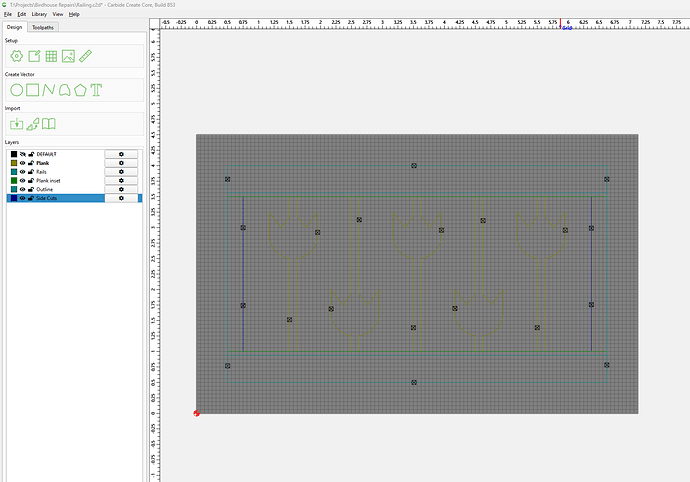
Task: Switch to the Toolpaths tab
Action: [x=43, y=27]
